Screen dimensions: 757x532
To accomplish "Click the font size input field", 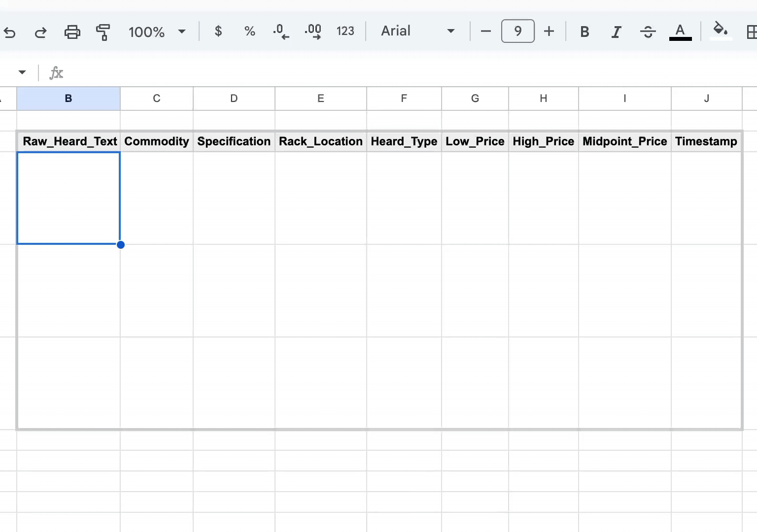I will pos(517,32).
